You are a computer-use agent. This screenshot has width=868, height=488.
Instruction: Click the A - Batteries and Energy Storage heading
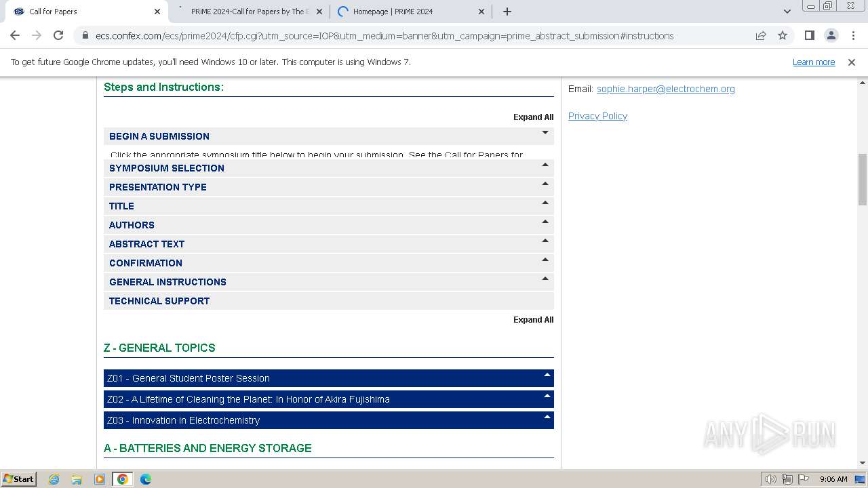point(208,448)
